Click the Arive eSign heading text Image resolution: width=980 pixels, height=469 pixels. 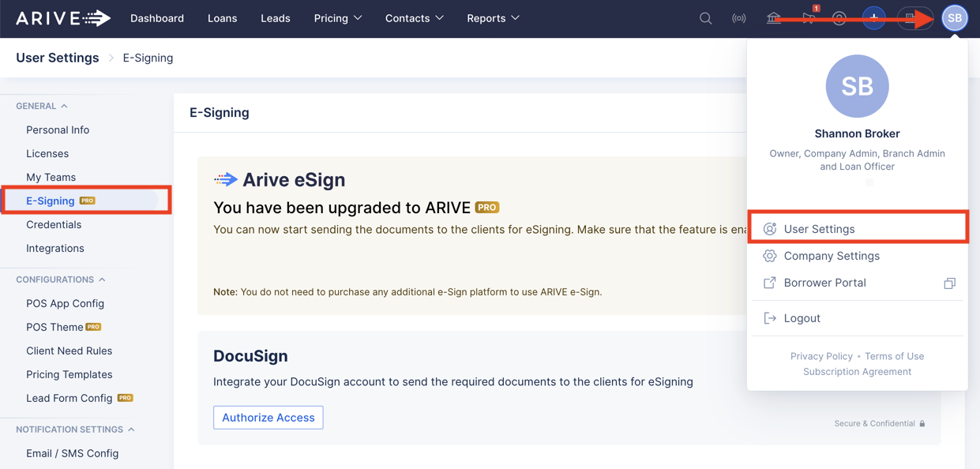294,180
